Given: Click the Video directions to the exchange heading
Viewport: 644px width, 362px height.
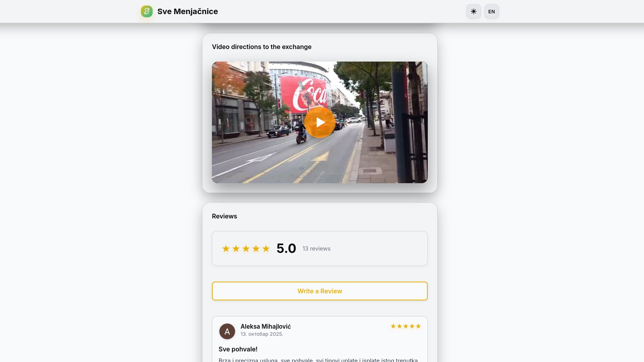Looking at the screenshot, I should (x=262, y=47).
